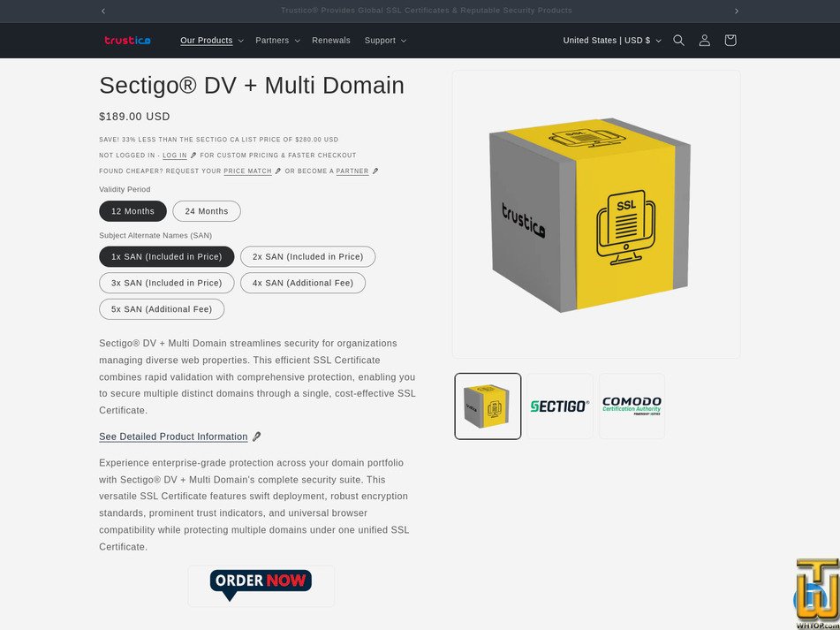Viewport: 840px width, 630px height.
Task: Click the SECTIGO thumbnail image
Action: point(559,406)
